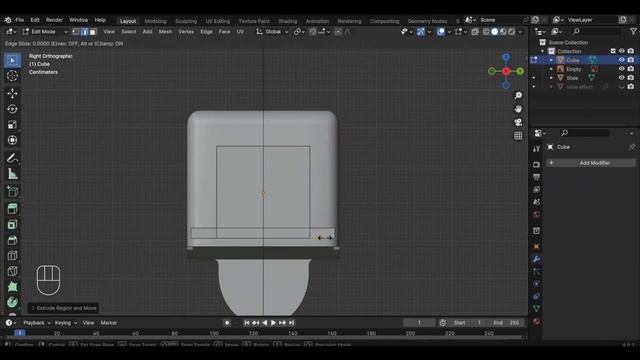Pick the Bevel tool

point(12,240)
